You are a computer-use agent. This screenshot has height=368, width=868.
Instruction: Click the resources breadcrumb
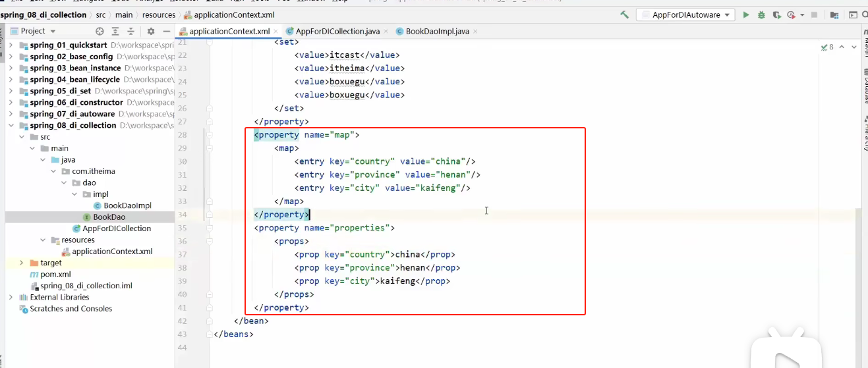point(159,14)
